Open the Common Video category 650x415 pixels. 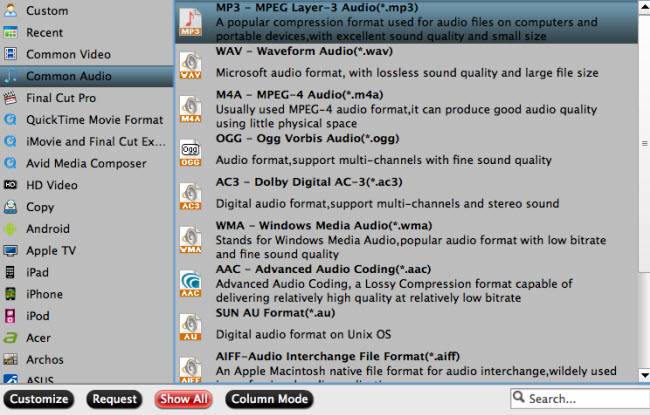click(x=67, y=54)
